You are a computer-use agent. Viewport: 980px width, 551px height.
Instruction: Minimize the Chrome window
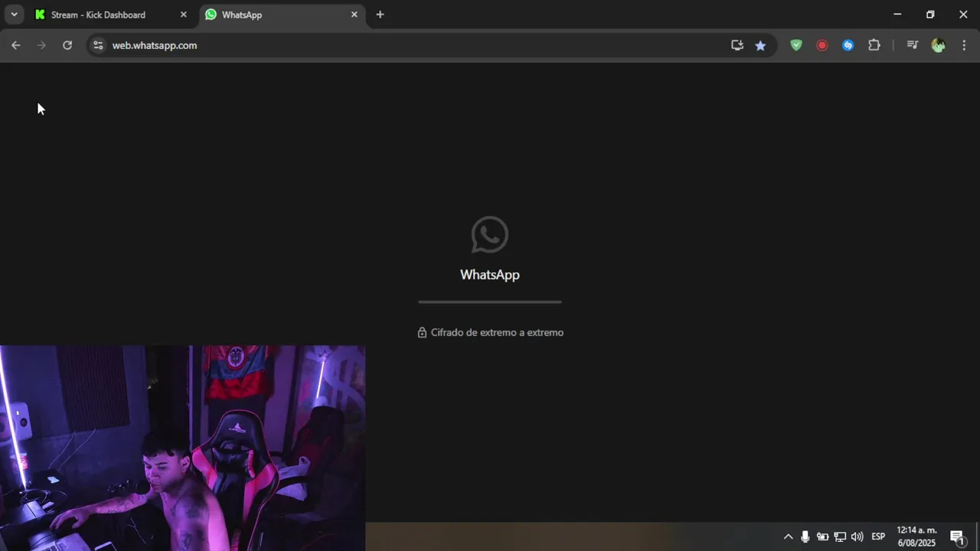coord(897,15)
